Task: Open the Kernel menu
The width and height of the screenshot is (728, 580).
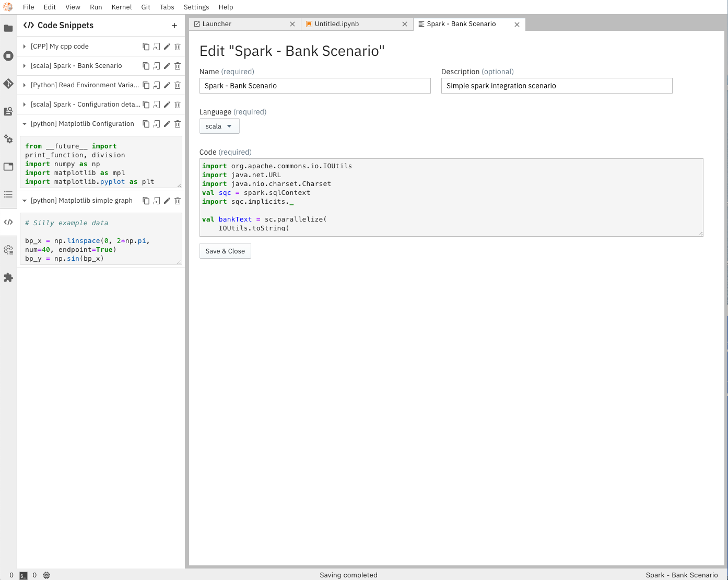Action: [121, 7]
